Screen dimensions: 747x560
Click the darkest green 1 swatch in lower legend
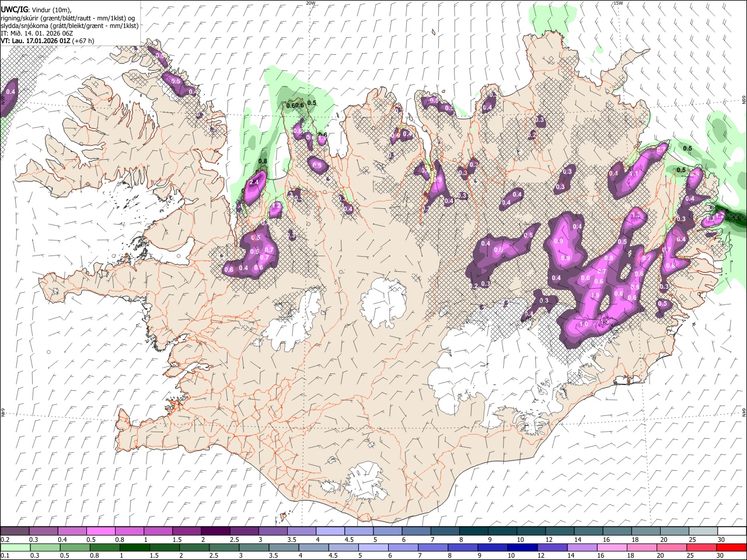[x=134, y=548]
